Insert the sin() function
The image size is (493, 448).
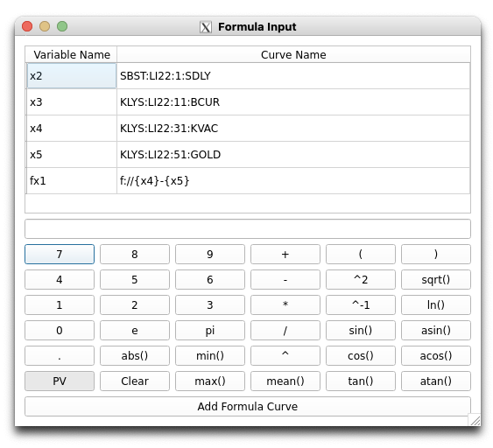click(x=361, y=331)
